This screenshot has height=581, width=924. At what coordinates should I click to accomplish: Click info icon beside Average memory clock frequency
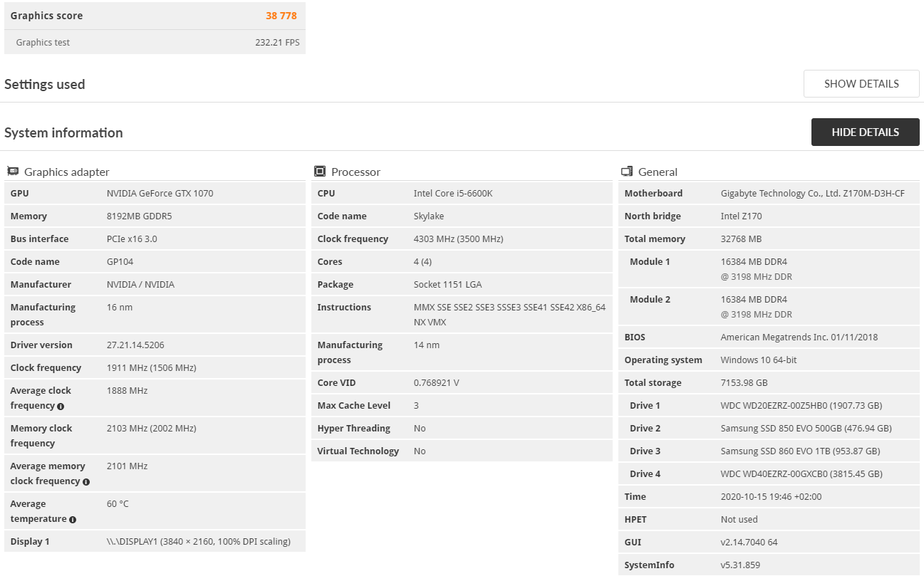(x=86, y=482)
